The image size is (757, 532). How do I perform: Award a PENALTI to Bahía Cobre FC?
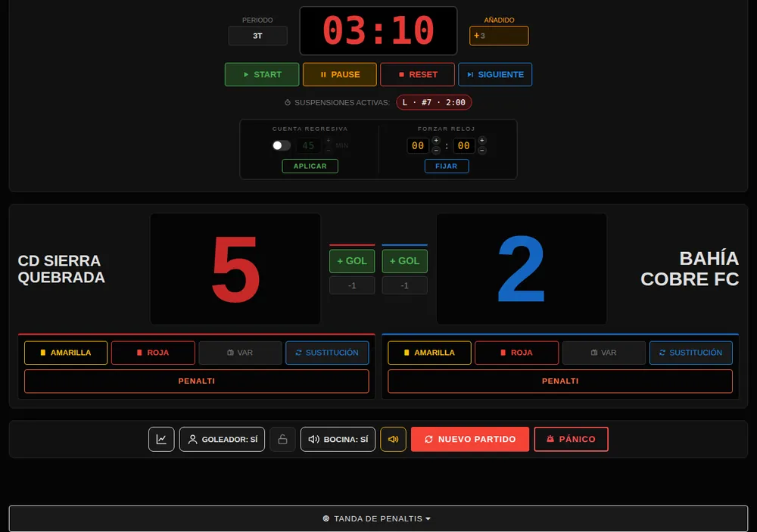[560, 381]
